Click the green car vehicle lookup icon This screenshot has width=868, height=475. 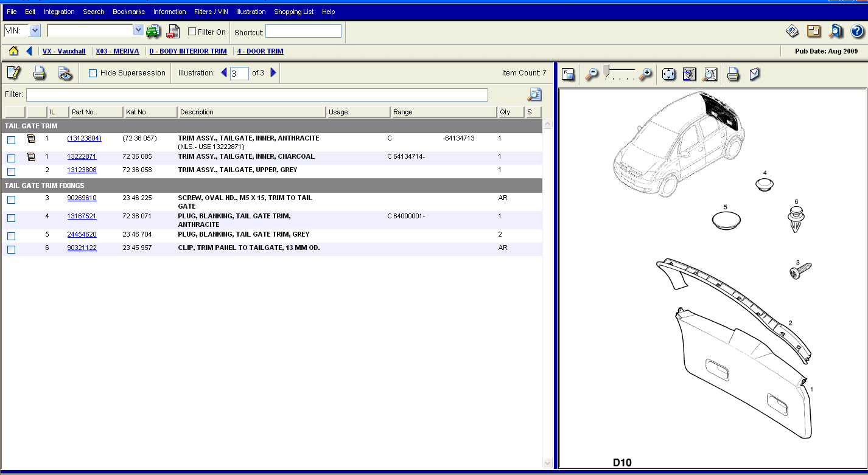153,32
